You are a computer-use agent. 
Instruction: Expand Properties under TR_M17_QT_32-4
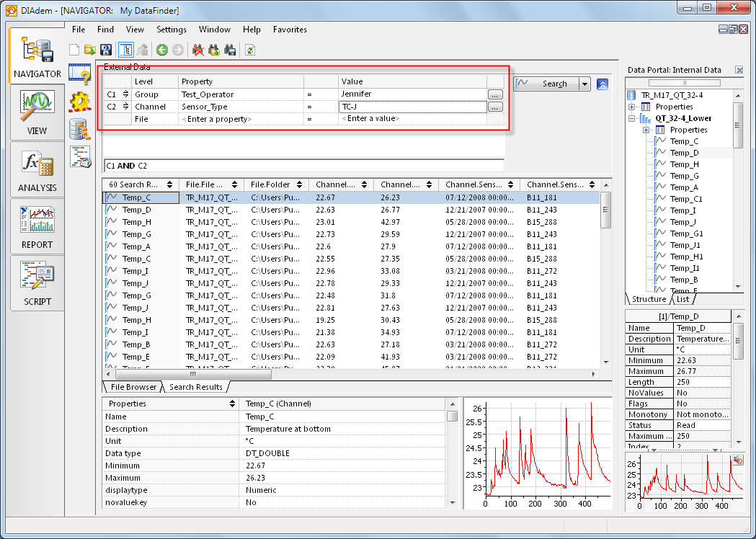(x=631, y=107)
